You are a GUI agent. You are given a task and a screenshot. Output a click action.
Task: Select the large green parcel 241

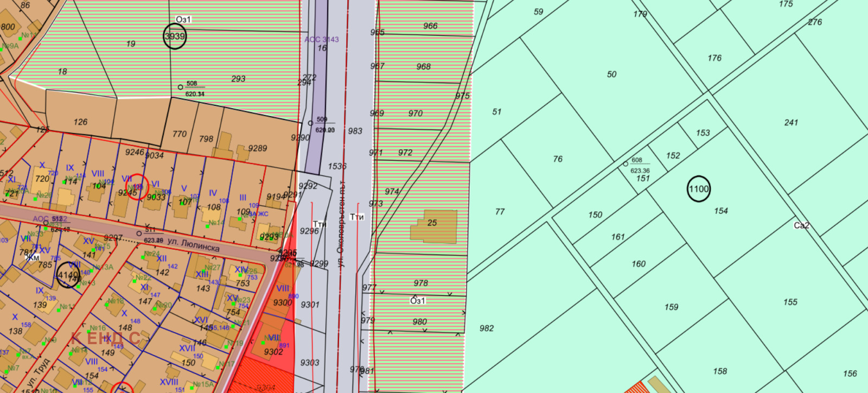pos(791,123)
